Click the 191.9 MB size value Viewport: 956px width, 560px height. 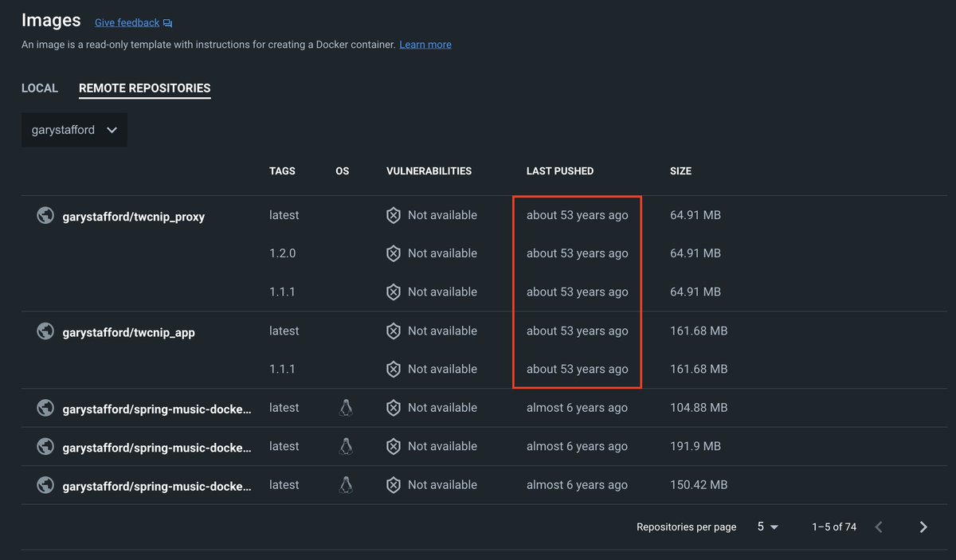pyautogui.click(x=695, y=446)
